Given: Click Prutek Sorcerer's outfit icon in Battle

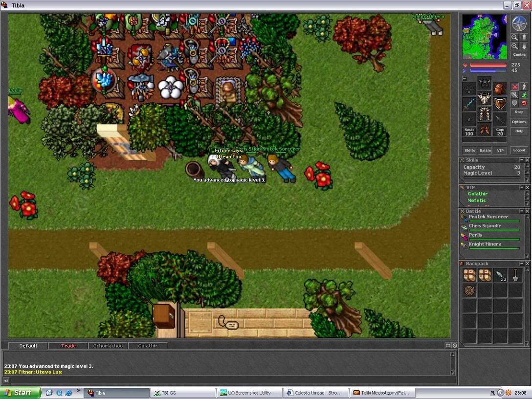Looking at the screenshot, I should [464, 219].
